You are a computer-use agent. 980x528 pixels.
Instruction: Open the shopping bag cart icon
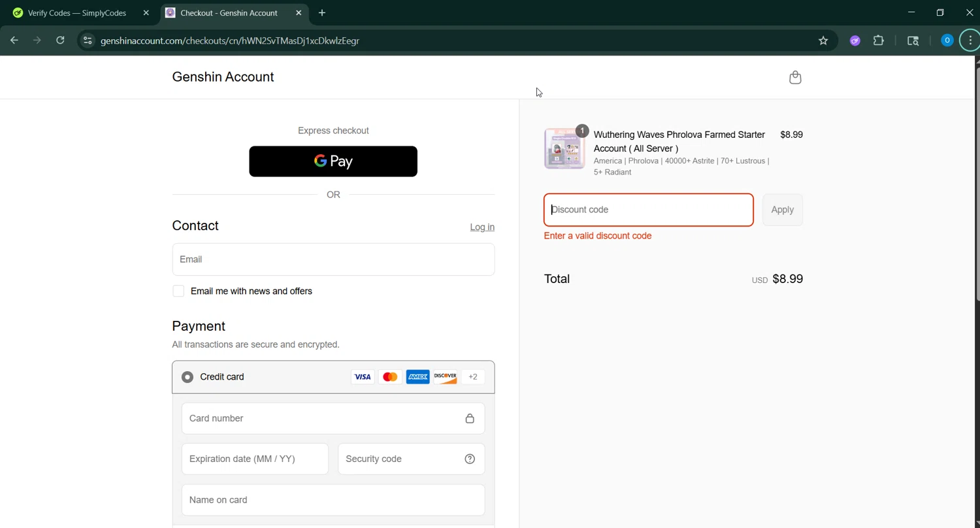795,77
